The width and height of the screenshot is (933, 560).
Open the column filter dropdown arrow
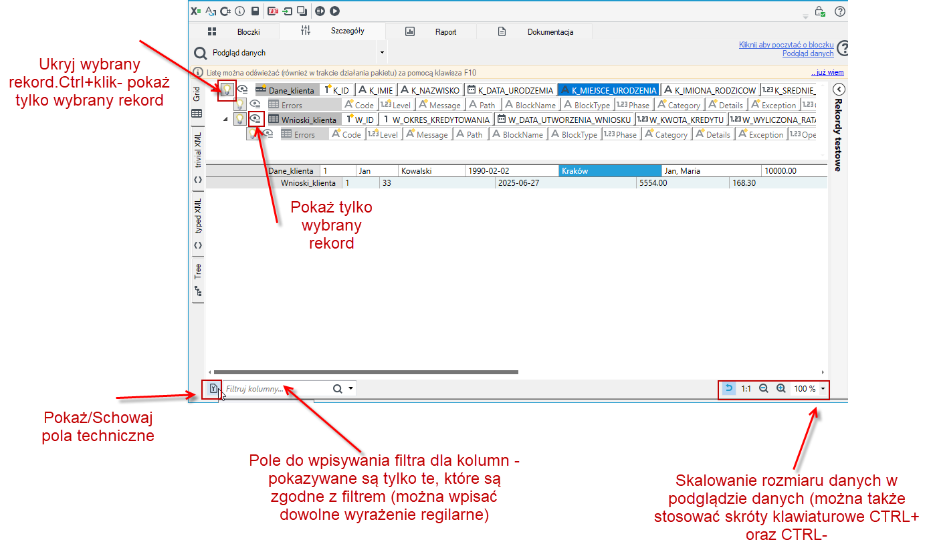click(x=351, y=388)
